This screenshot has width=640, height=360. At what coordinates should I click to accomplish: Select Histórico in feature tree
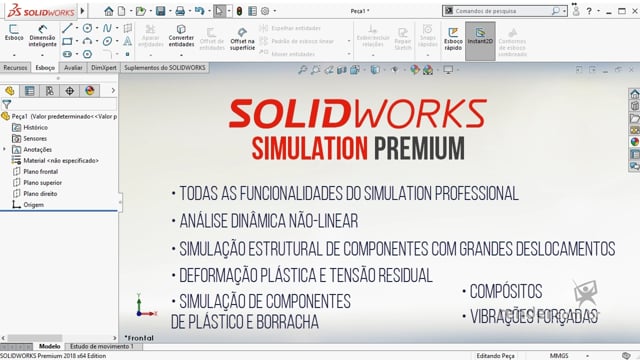pyautogui.click(x=35, y=127)
